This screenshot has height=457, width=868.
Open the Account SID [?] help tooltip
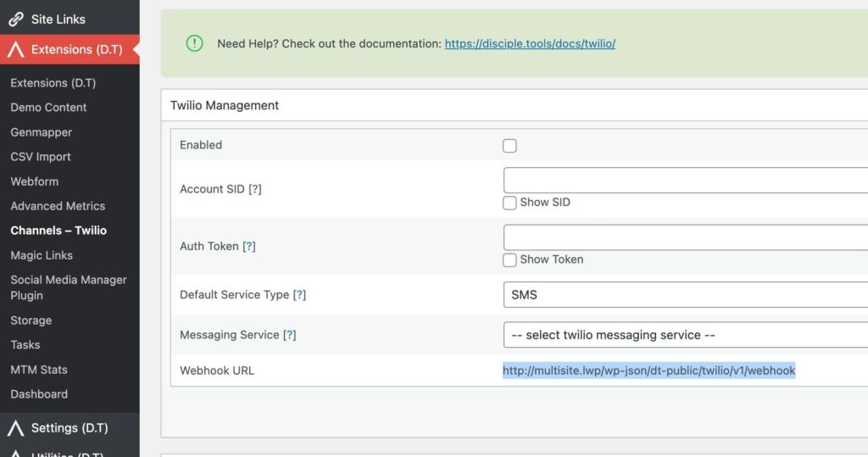point(254,189)
